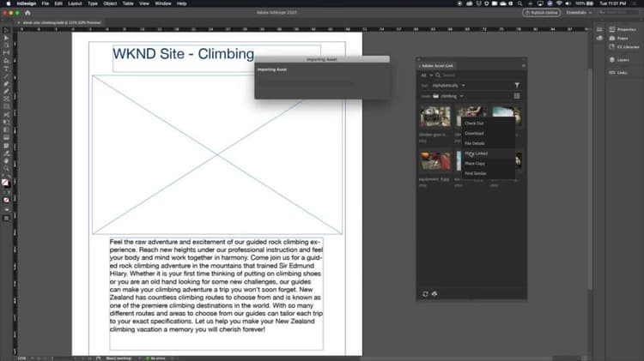
Task: Choose File Details from context menu
Action: point(488,143)
